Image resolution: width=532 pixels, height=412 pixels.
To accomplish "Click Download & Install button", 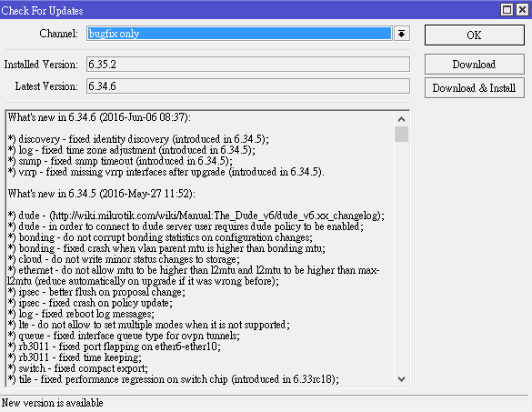I will pos(475,88).
